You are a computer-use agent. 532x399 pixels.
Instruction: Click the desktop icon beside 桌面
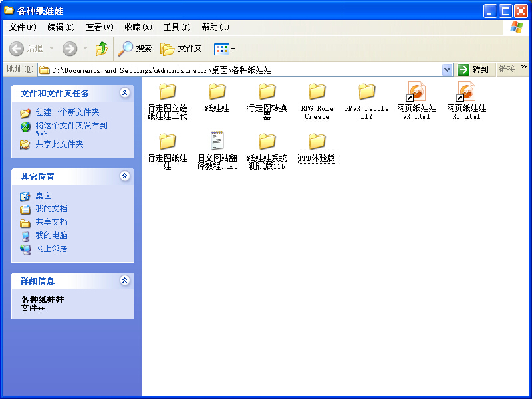point(25,196)
